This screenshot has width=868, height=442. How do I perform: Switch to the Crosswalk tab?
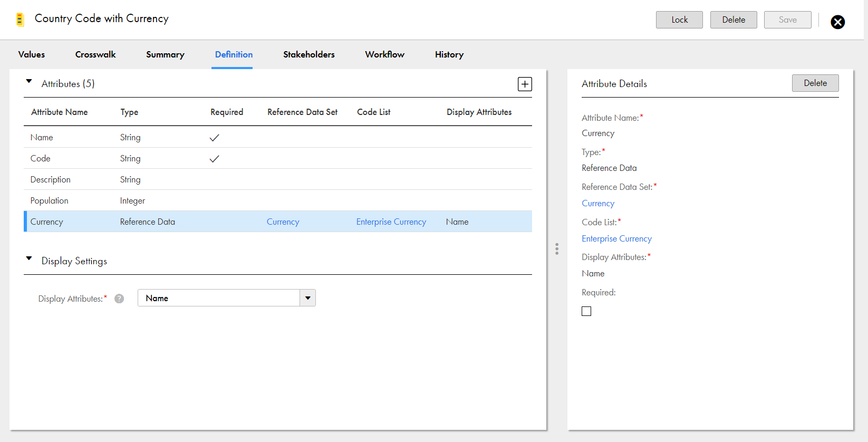pos(95,54)
